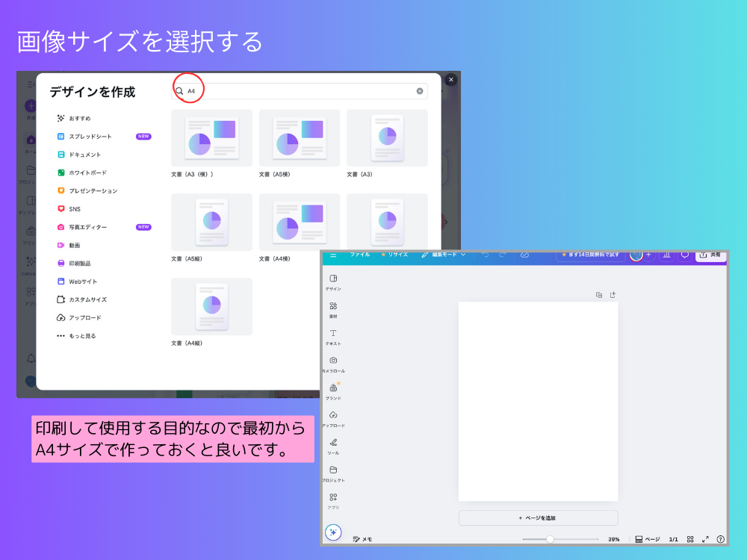Viewport: 747px width, 560px height.
Task: Open the 素材 (Elements) panel
Action: (x=334, y=308)
